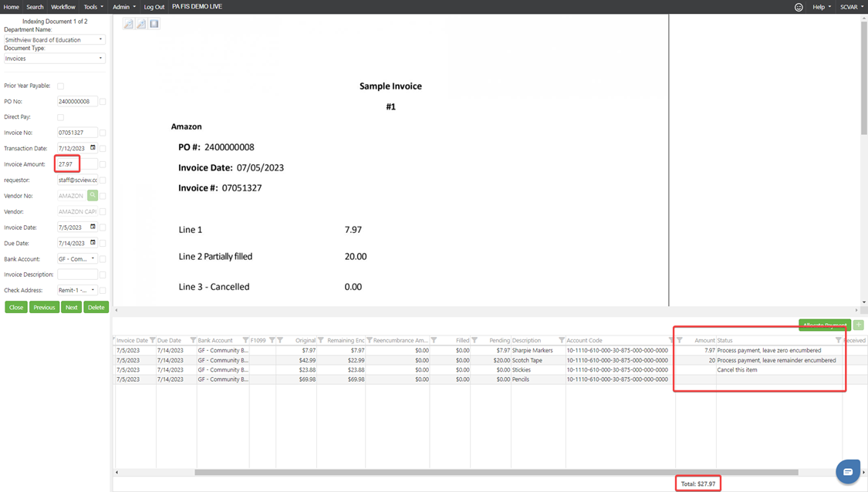868x492 pixels.
Task: Expand the Department Name dropdown
Action: 54,39
